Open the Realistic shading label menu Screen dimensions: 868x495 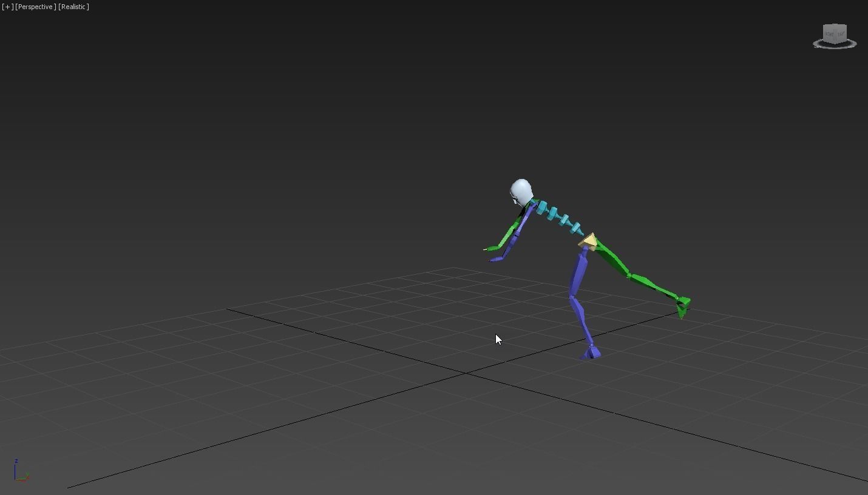click(x=73, y=7)
